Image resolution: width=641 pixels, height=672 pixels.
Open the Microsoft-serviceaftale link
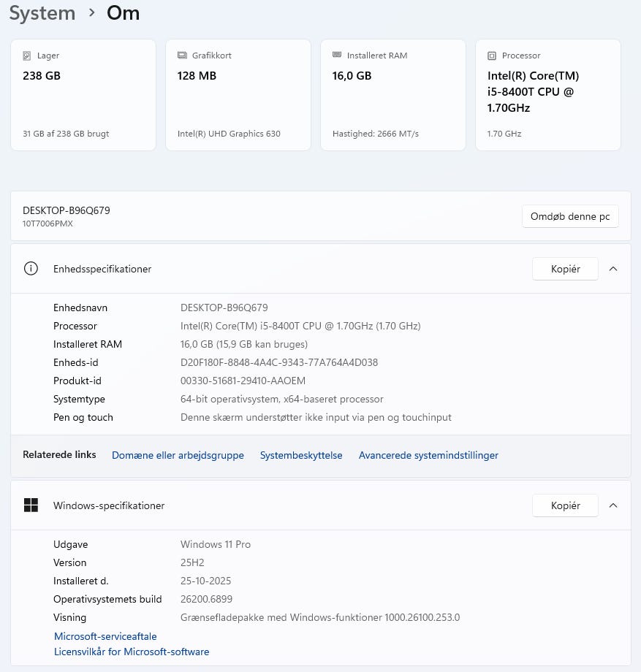click(105, 636)
